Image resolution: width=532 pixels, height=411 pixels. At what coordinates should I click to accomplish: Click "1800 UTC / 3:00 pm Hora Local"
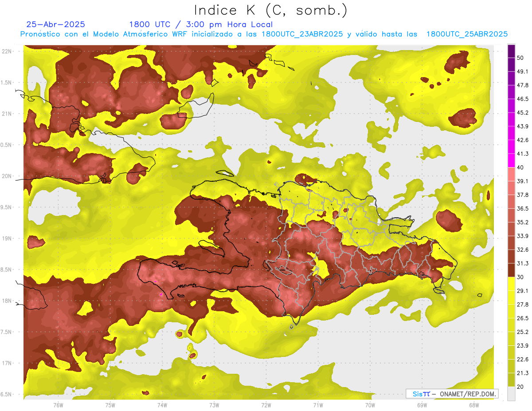(x=201, y=24)
